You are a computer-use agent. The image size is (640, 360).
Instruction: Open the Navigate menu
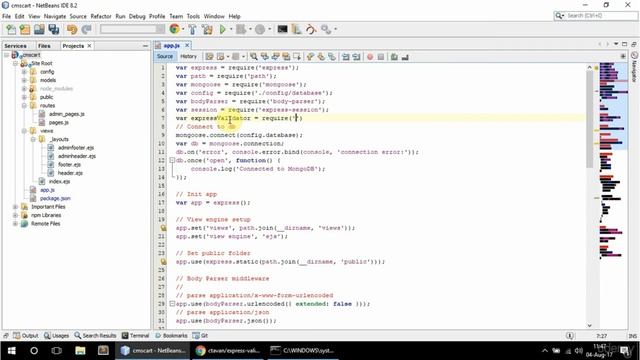tap(55, 16)
